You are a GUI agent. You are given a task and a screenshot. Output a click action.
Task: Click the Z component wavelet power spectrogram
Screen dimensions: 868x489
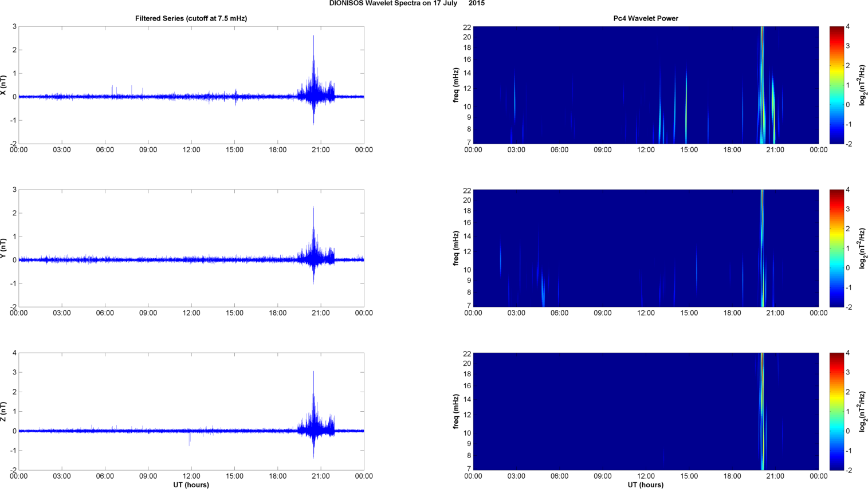pyautogui.click(x=646, y=412)
